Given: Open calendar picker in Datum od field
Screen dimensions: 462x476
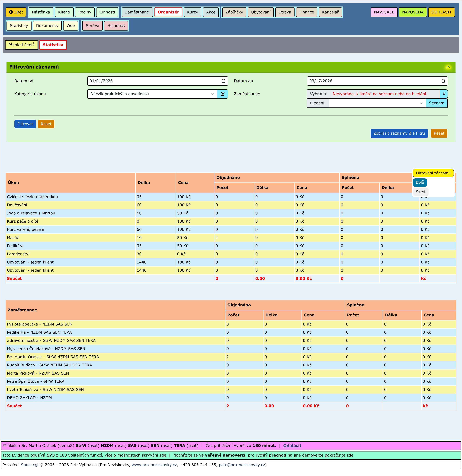Looking at the screenshot, I should pos(223,81).
